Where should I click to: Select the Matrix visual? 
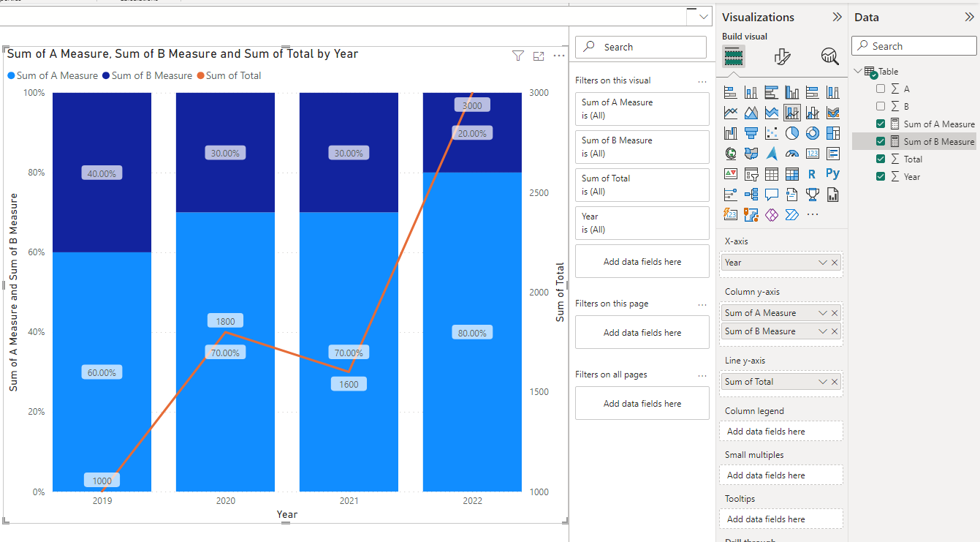792,174
